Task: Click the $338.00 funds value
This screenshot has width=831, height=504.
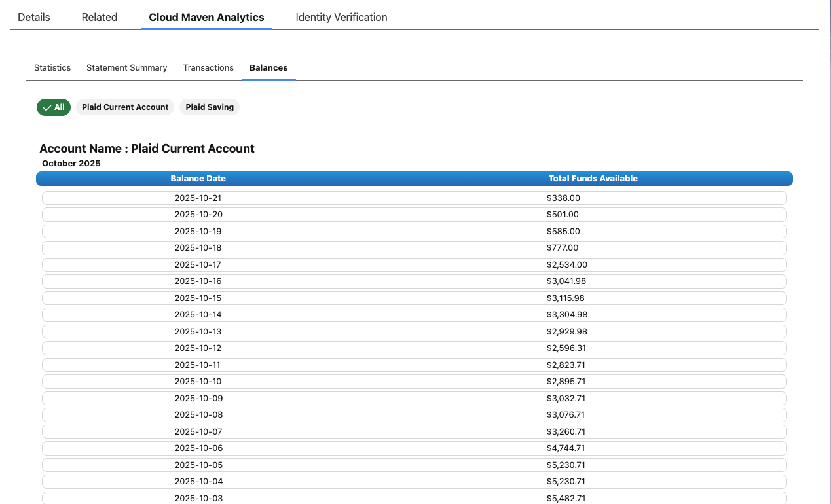Action: pos(563,198)
